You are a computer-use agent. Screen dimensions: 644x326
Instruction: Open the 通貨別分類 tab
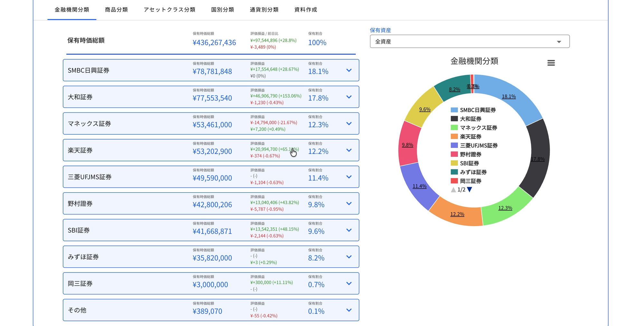coord(264,10)
